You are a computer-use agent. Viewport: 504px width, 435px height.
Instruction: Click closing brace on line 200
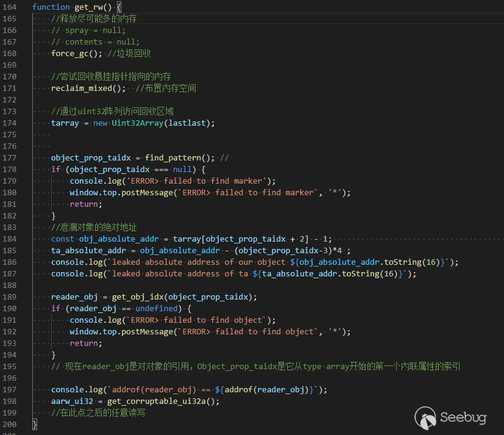click(35, 424)
